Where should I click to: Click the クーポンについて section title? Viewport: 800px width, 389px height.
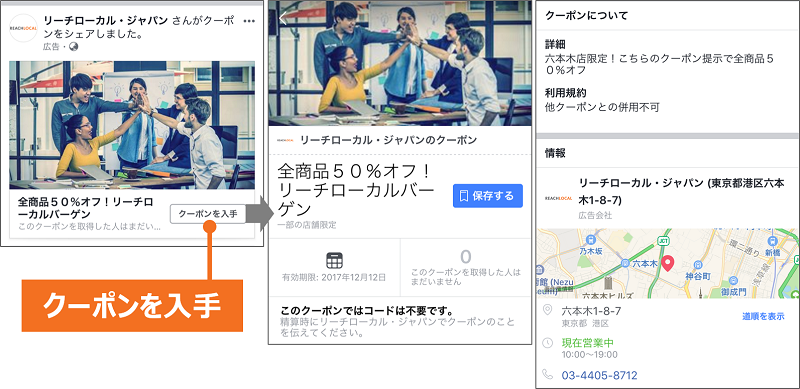[586, 15]
